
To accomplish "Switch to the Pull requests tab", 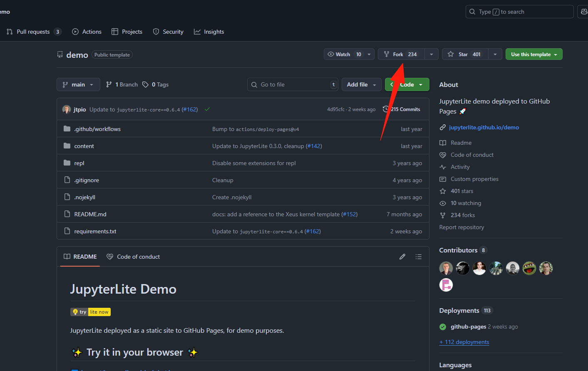I will 34,32.
